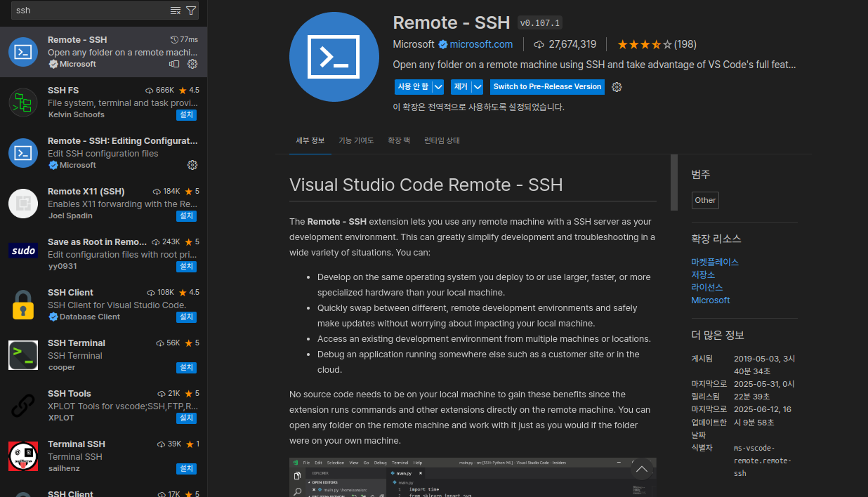Click the README screenshot thumbnail

click(473, 477)
